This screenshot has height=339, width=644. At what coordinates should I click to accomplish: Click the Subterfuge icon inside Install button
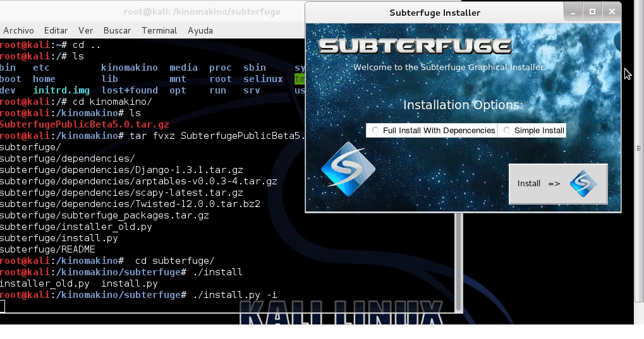583,184
